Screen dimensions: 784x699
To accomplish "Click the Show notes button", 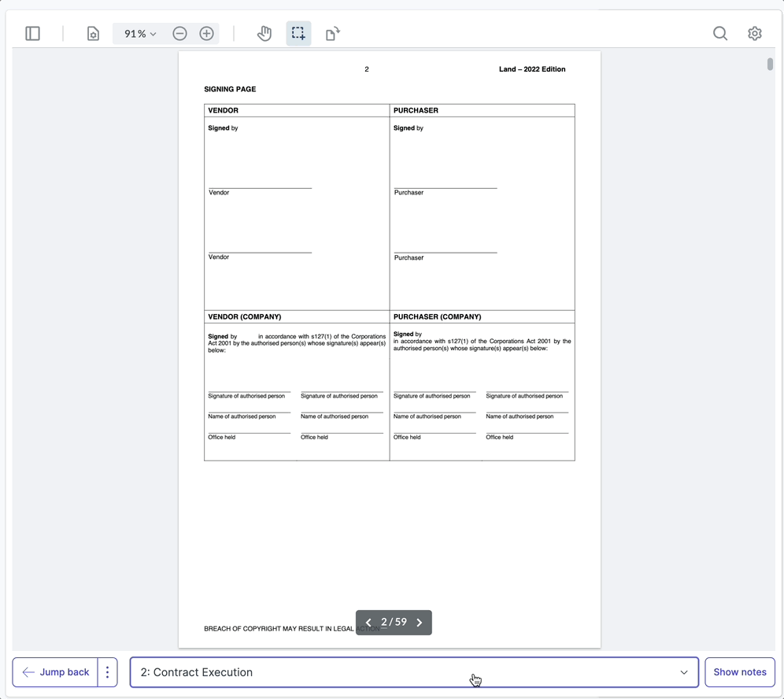I will click(x=739, y=672).
